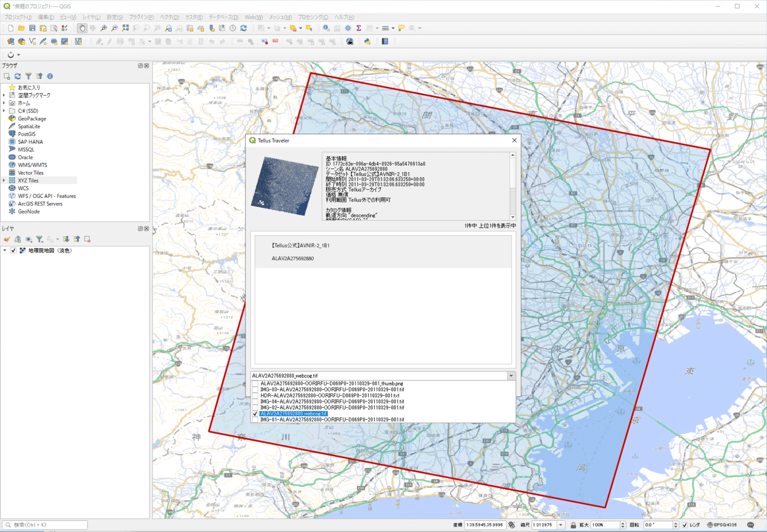Image resolution: width=767 pixels, height=532 pixels.
Task: Open the ヘルプ(H) menu
Action: point(344,17)
